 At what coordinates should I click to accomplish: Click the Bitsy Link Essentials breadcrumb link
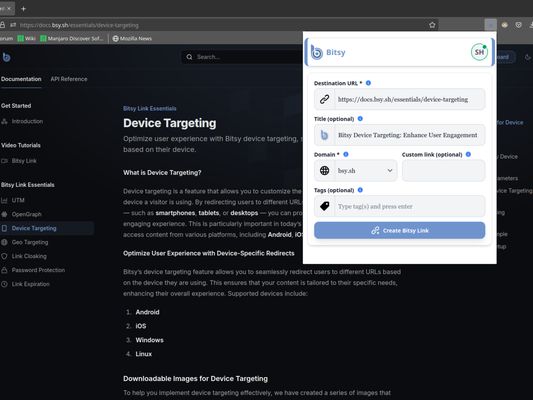click(150, 108)
